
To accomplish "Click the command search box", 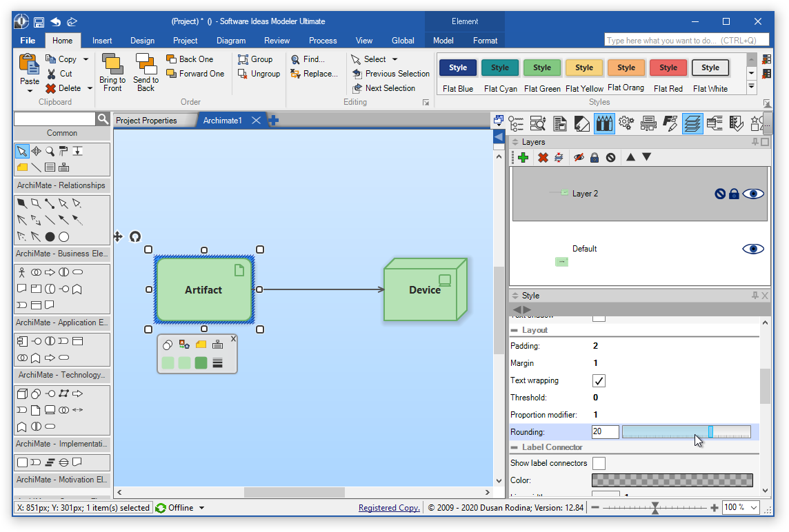I will (687, 40).
